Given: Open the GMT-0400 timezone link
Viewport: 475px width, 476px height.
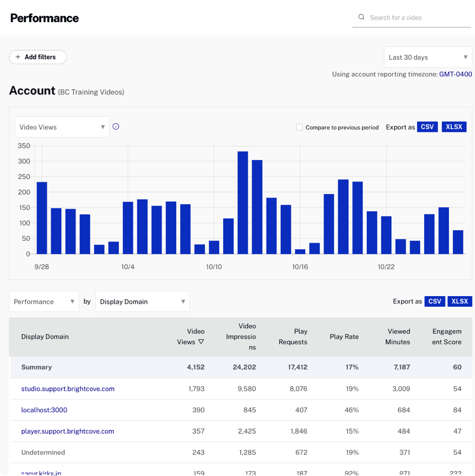Looking at the screenshot, I should (455, 74).
